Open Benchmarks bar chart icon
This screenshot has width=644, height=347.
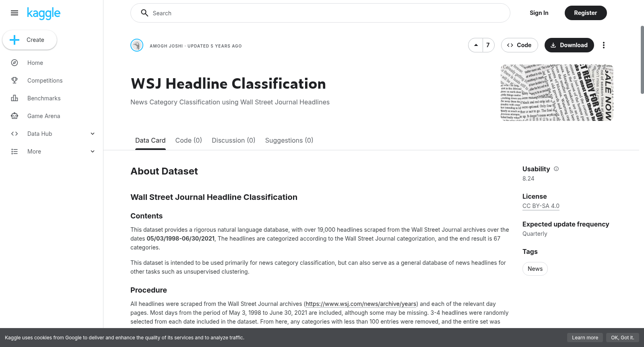[14, 98]
